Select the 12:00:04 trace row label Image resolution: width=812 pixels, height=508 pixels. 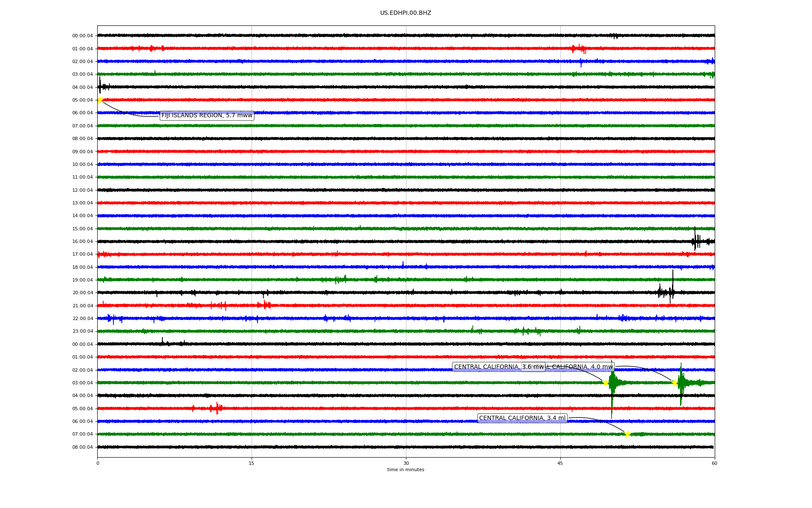point(82,190)
